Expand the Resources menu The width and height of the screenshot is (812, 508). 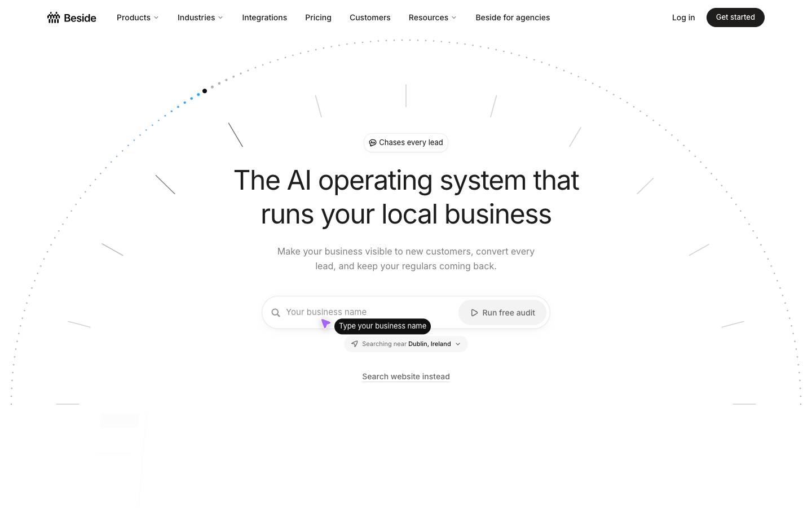(433, 17)
